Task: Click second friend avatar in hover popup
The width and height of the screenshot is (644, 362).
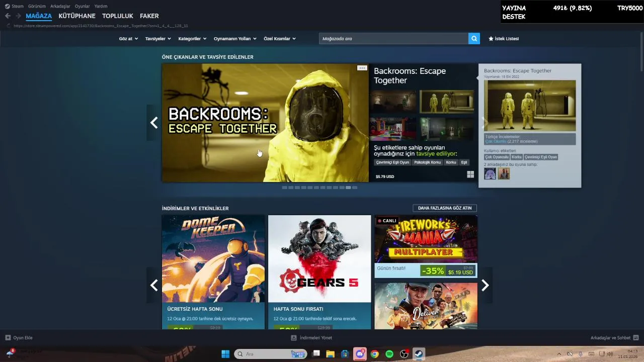Action: click(504, 173)
